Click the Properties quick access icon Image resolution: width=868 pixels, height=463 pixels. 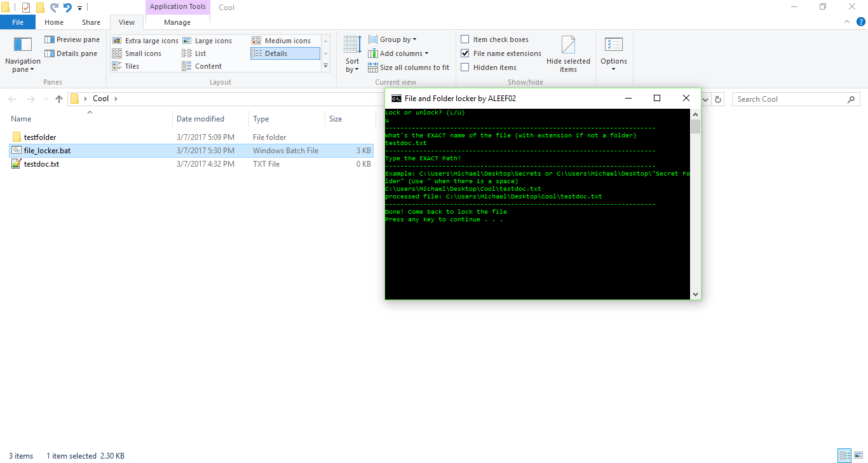coord(26,8)
